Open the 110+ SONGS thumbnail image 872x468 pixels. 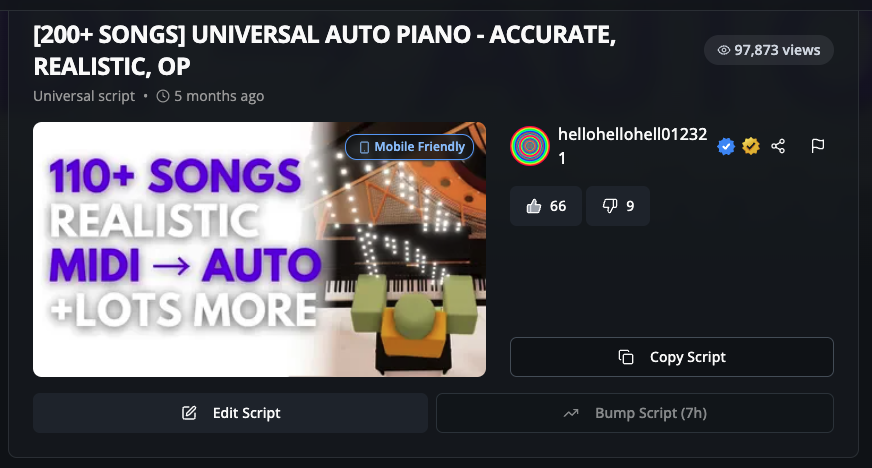259,250
